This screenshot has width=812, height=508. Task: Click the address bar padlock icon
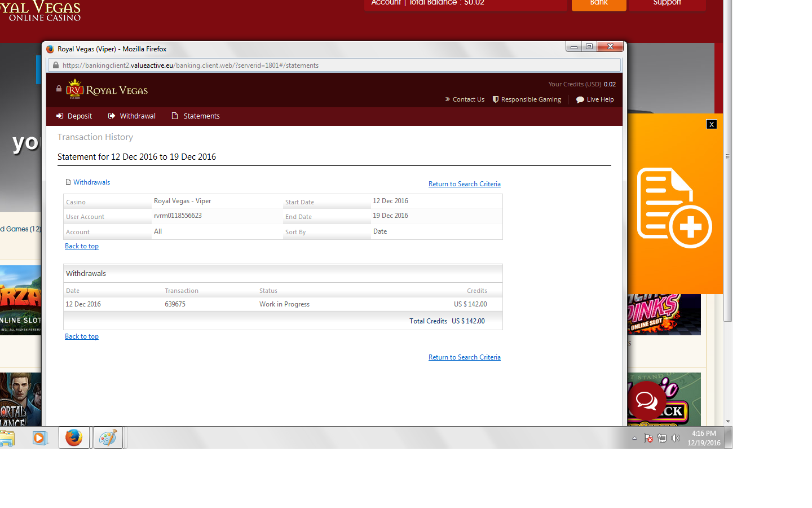(x=56, y=65)
